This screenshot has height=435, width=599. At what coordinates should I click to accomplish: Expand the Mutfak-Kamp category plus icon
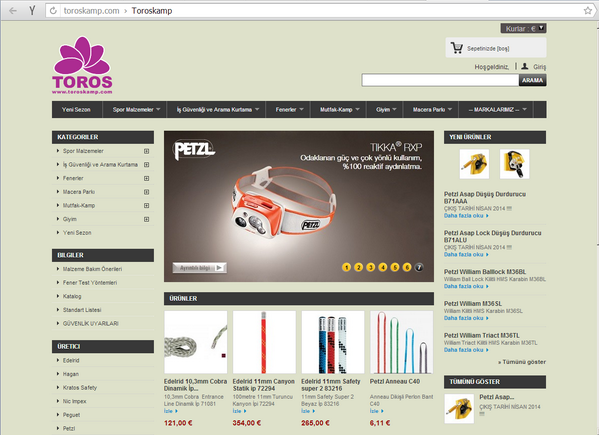[x=146, y=205]
